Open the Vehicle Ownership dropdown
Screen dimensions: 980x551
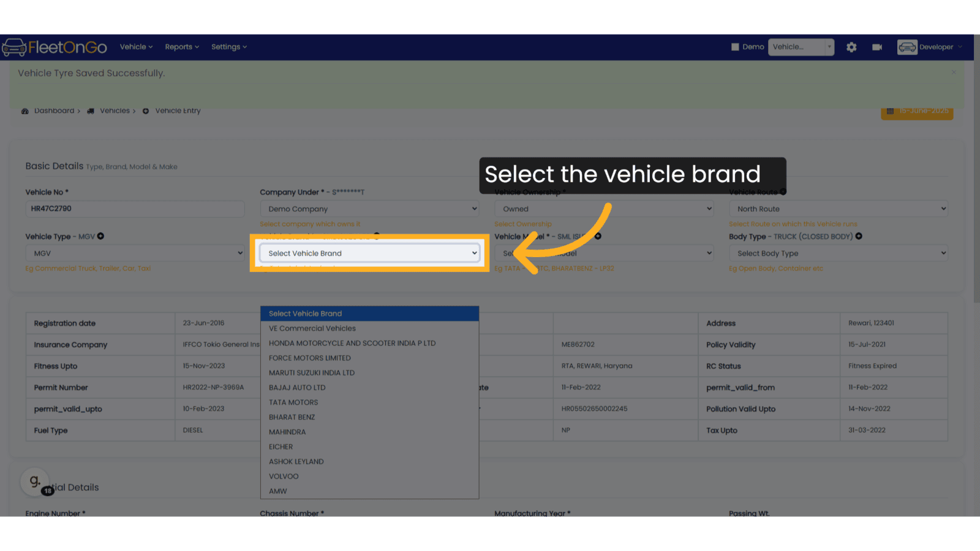pos(604,209)
